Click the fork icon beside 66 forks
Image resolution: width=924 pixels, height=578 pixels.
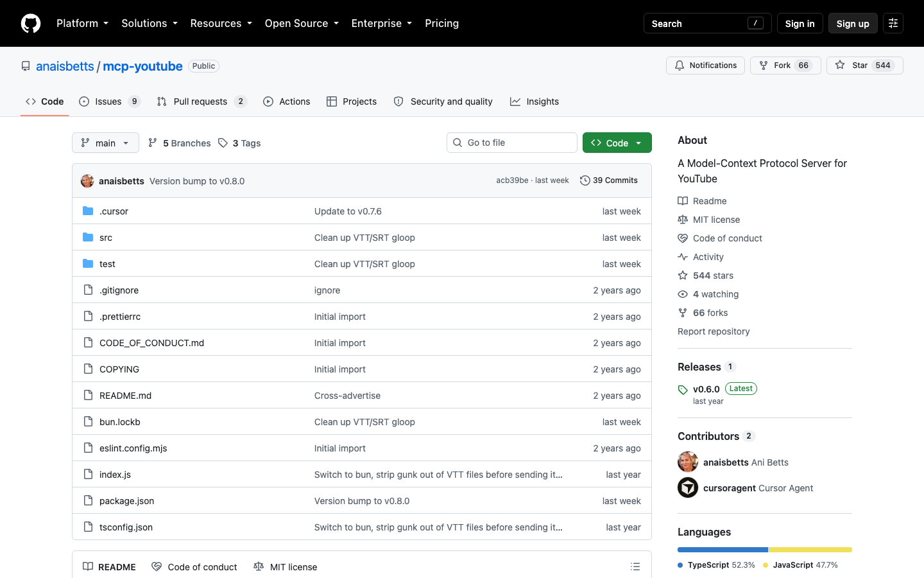click(x=683, y=313)
